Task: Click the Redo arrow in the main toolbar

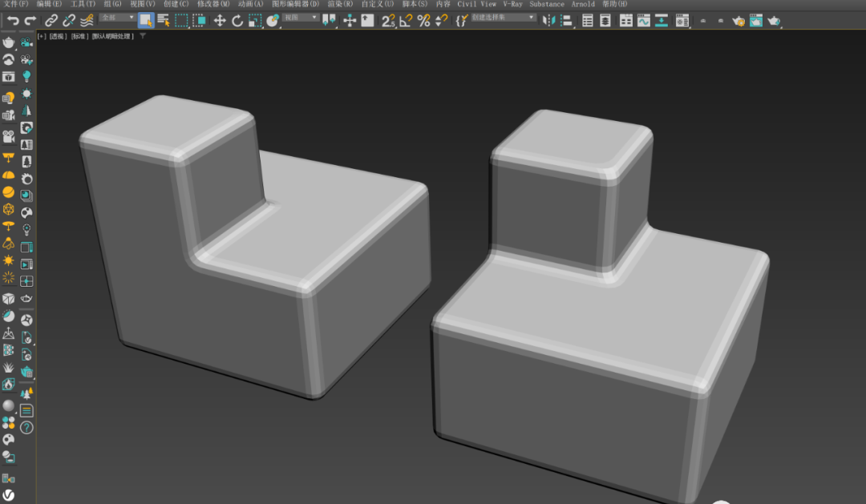Action: click(30, 20)
